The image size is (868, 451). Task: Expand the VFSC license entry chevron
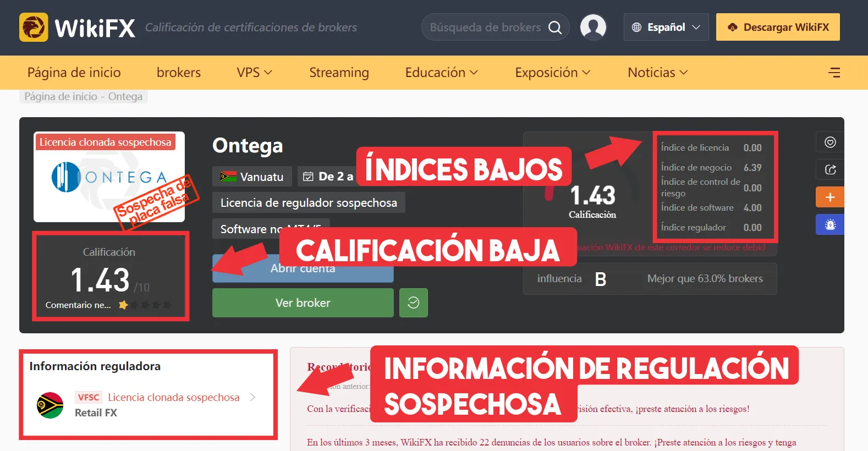coord(252,397)
